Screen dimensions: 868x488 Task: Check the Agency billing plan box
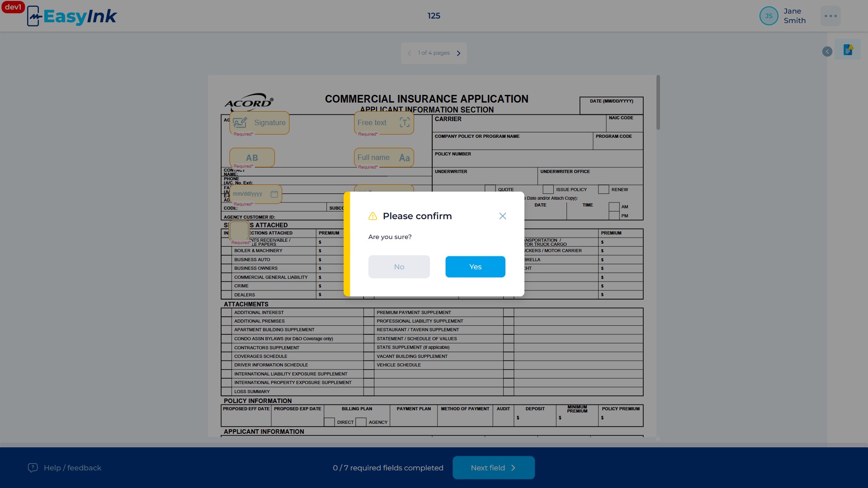[x=361, y=422]
